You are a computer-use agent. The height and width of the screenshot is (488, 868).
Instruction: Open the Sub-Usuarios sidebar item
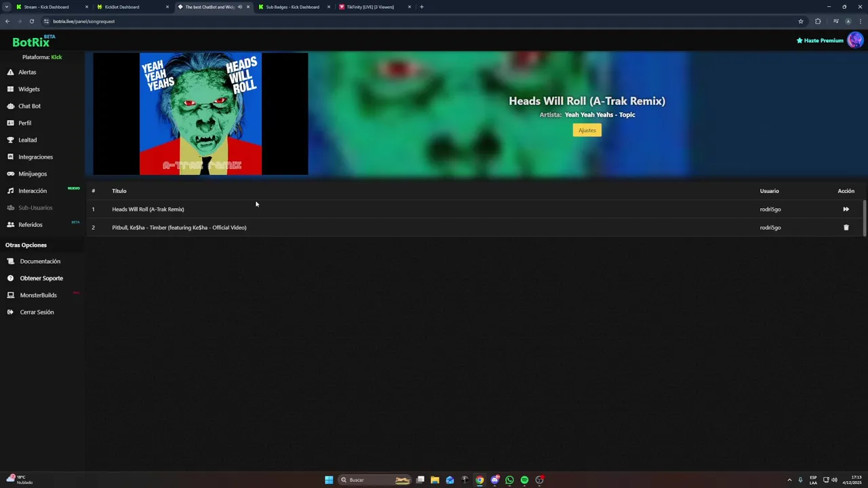(x=30, y=207)
